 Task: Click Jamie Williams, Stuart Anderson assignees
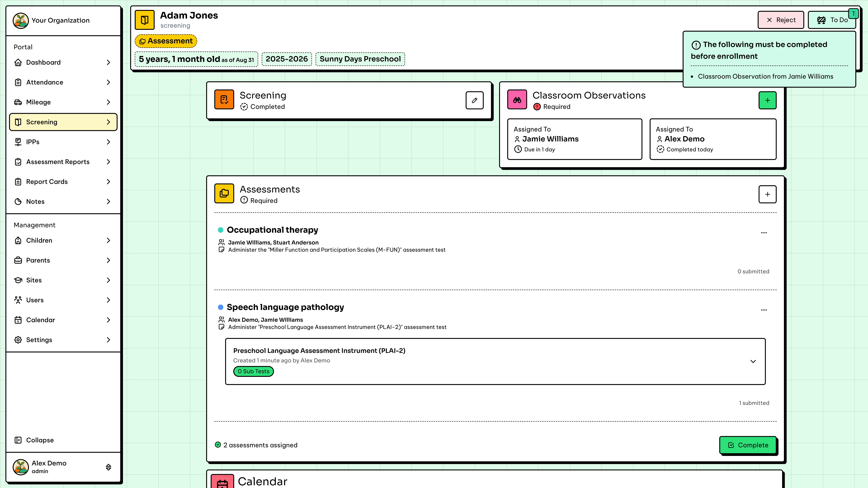coord(273,243)
